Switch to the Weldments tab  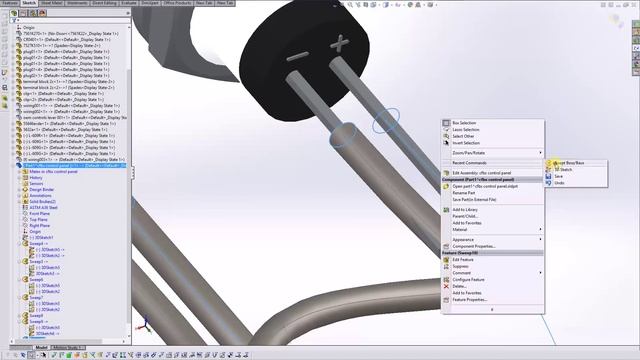[x=77, y=3]
